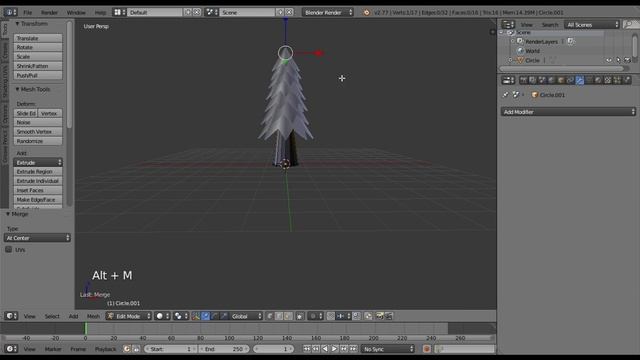This screenshot has height=360, width=640.
Task: Toggle snap during transform
Action: click(331, 316)
